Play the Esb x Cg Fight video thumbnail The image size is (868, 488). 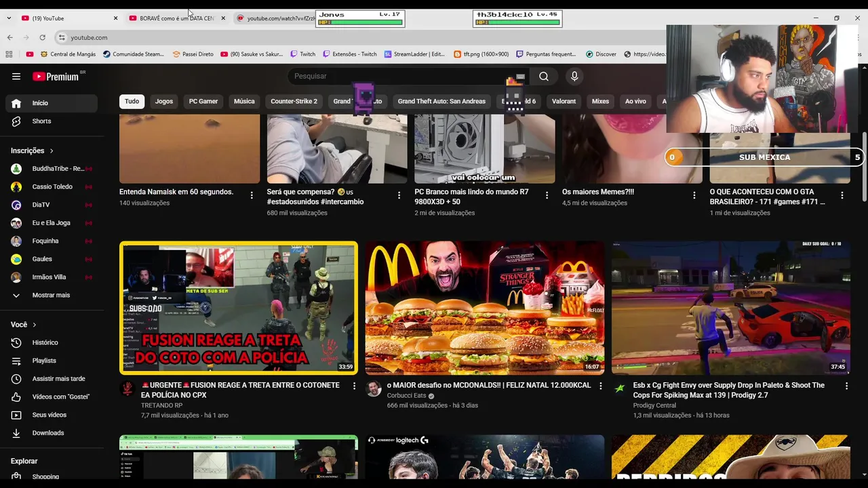[x=731, y=308]
